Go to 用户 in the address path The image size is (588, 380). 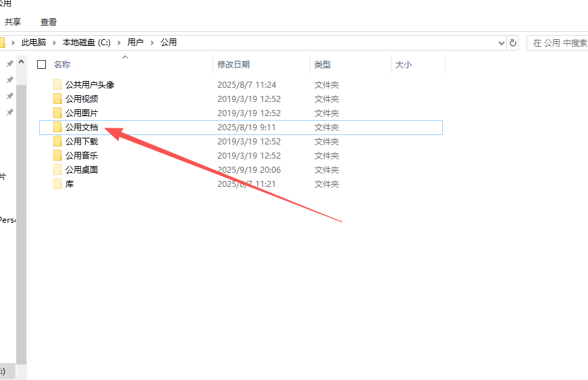pyautogui.click(x=136, y=43)
